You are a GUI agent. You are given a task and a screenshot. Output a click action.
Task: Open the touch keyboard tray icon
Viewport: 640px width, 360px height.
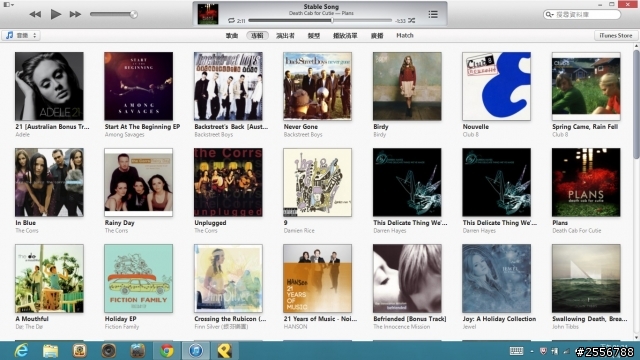[x=516, y=351]
